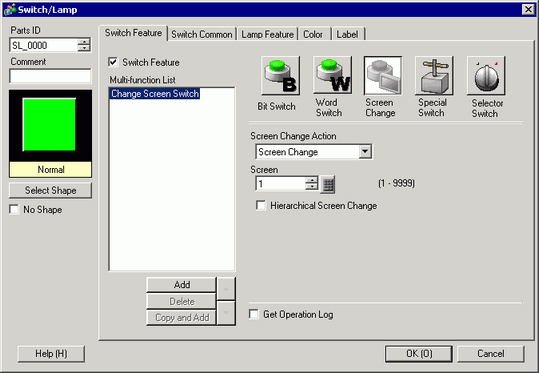This screenshot has width=539, height=373.
Task: Open the Color tab
Action: coord(313,34)
